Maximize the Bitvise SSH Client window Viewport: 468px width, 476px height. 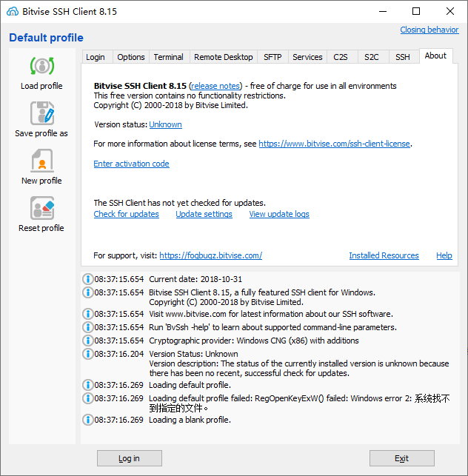pyautogui.click(x=416, y=12)
